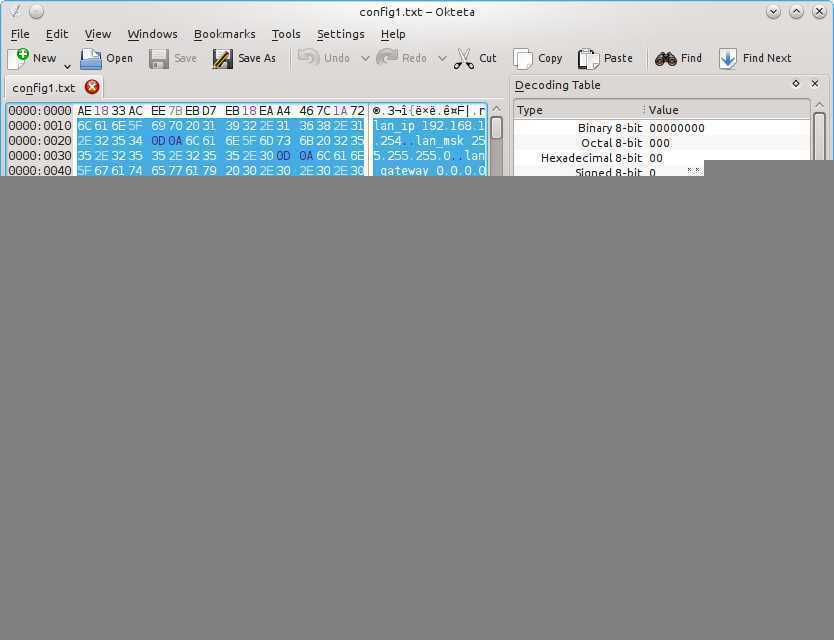Click hex byte AE in first row
This screenshot has width=834, height=640.
click(x=85, y=111)
